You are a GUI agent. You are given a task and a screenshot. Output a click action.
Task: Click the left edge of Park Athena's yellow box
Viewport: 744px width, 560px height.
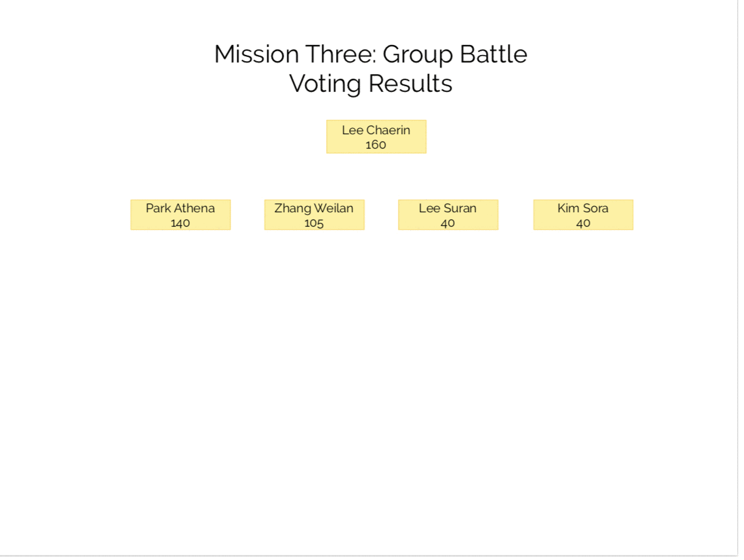coord(132,215)
